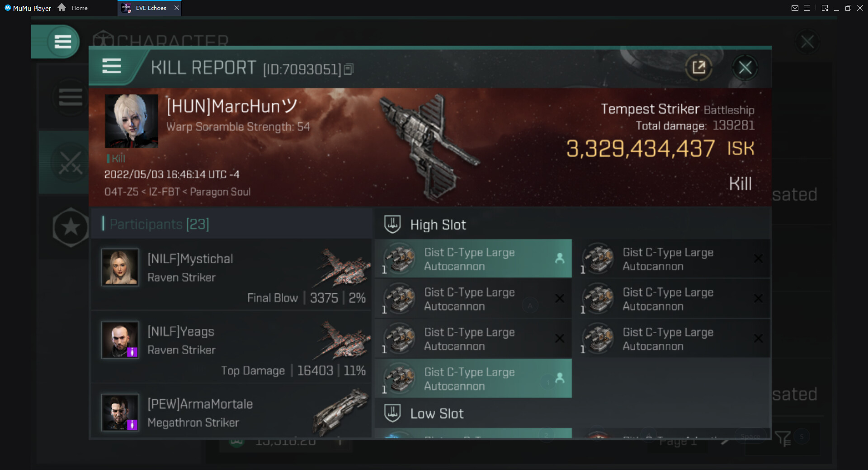868x470 pixels.
Task: Click the High Slot section header
Action: [x=438, y=225]
